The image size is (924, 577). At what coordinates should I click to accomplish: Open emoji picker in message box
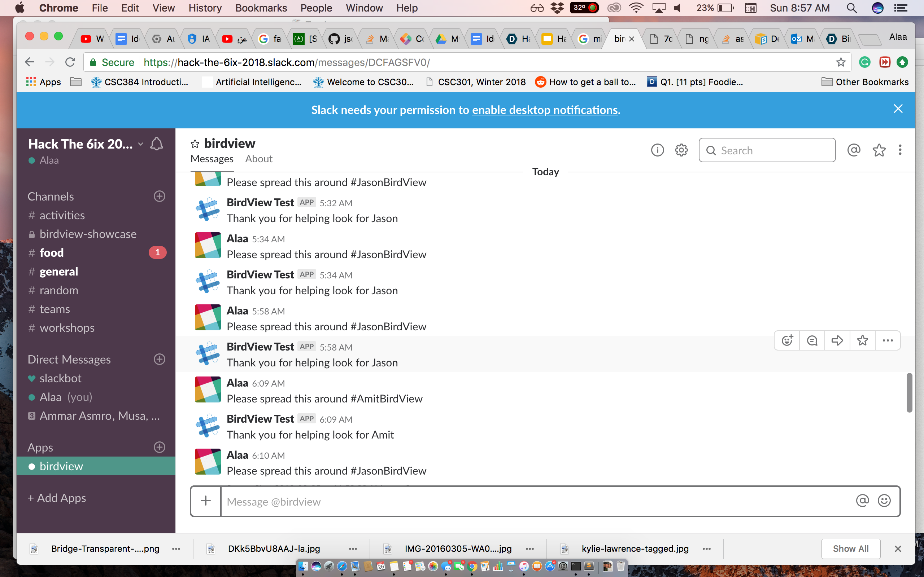tap(884, 501)
